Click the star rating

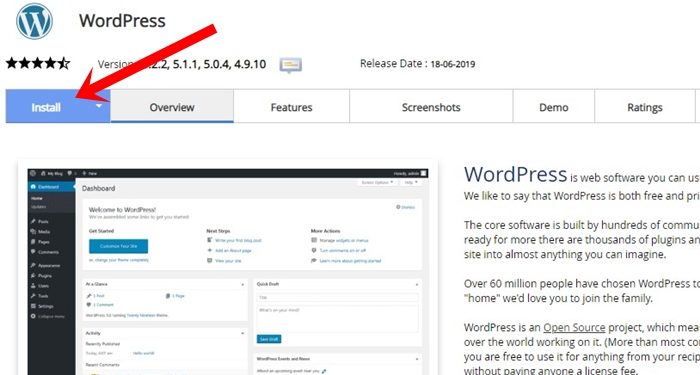[x=38, y=63]
